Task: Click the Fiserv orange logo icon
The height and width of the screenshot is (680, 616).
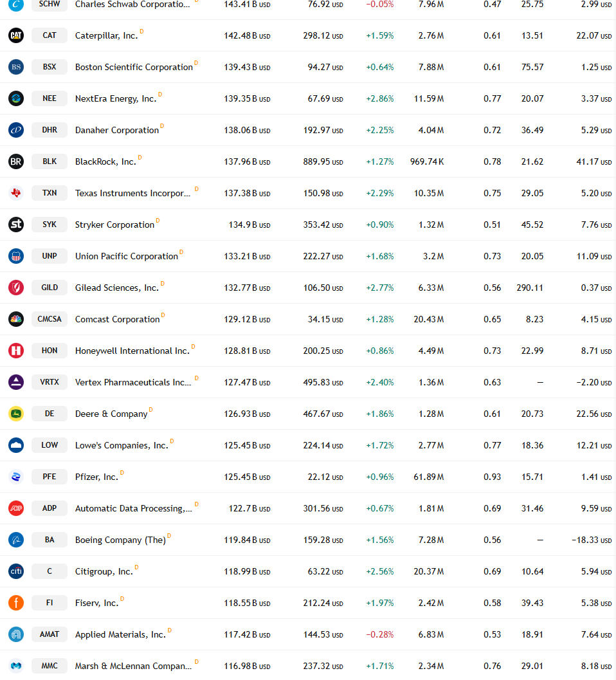Action: pyautogui.click(x=16, y=603)
